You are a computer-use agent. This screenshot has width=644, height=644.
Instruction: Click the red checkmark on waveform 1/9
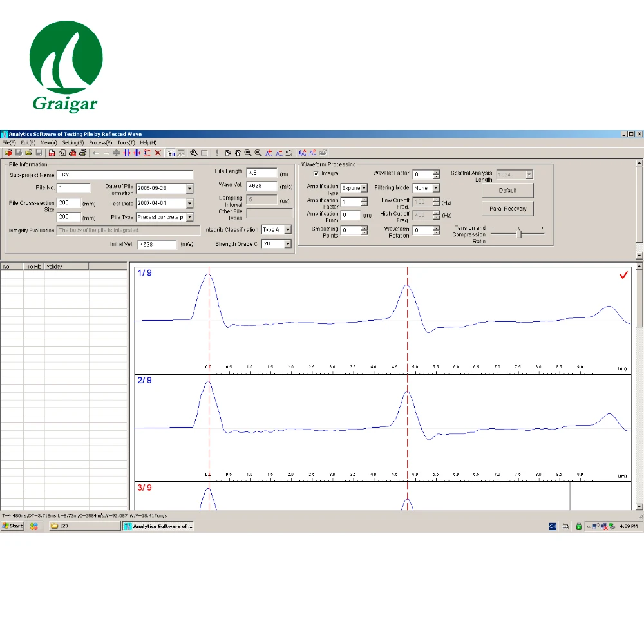click(x=623, y=275)
